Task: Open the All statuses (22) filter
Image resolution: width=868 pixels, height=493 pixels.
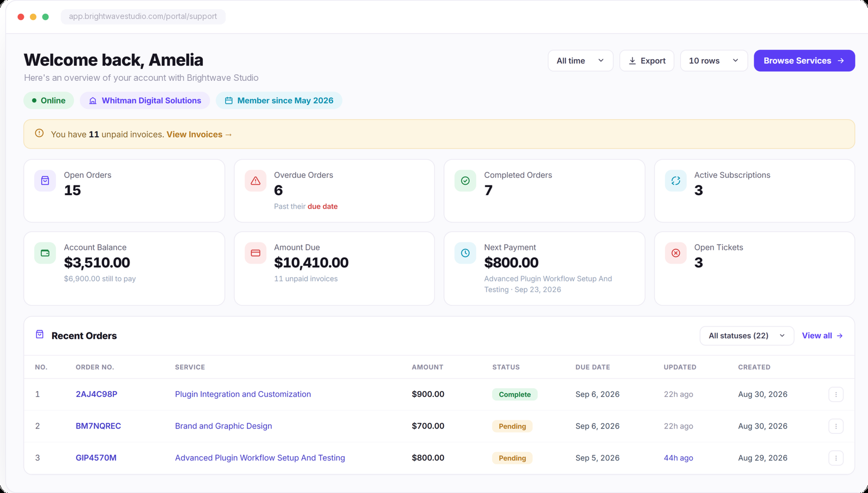Action: pos(747,336)
